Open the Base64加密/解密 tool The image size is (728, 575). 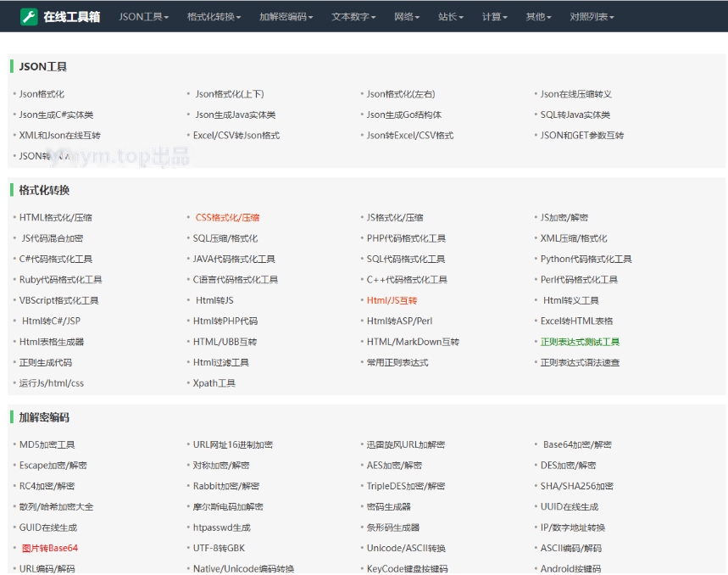[577, 444]
